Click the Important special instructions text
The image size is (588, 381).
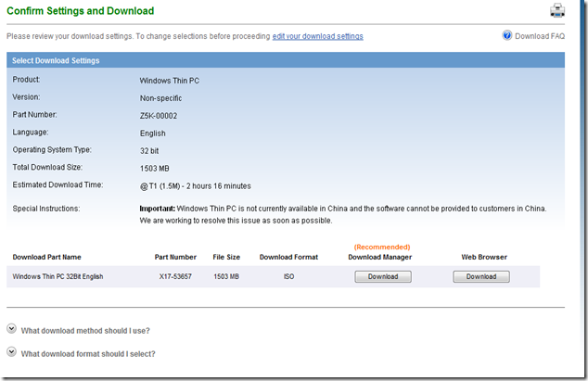point(343,214)
